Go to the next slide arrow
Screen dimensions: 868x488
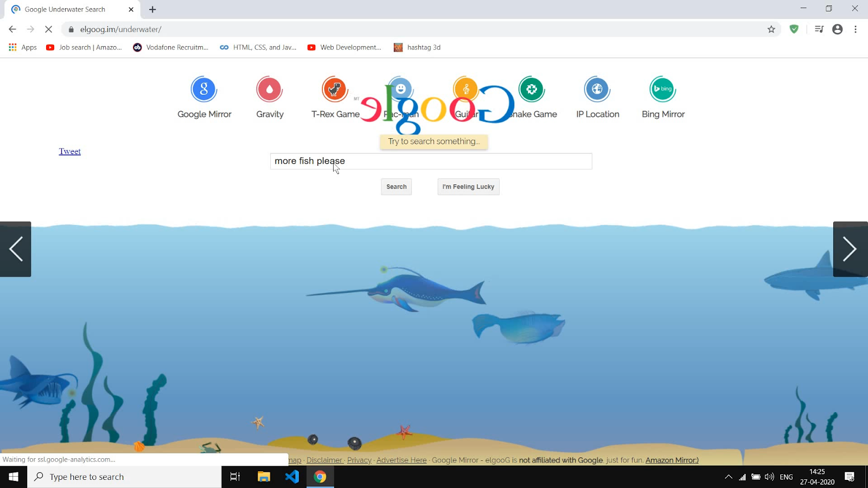tap(850, 249)
